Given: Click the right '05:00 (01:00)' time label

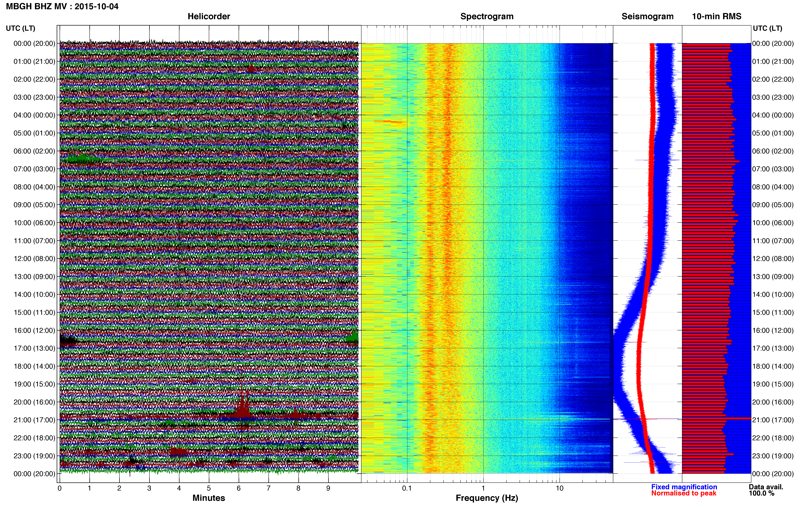Looking at the screenshot, I should pyautogui.click(x=773, y=133).
